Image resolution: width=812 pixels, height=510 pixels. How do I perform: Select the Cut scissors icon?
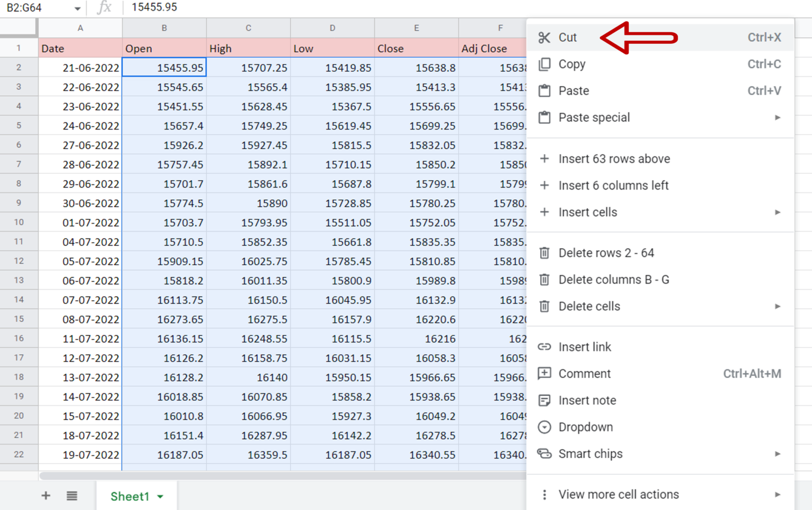545,37
